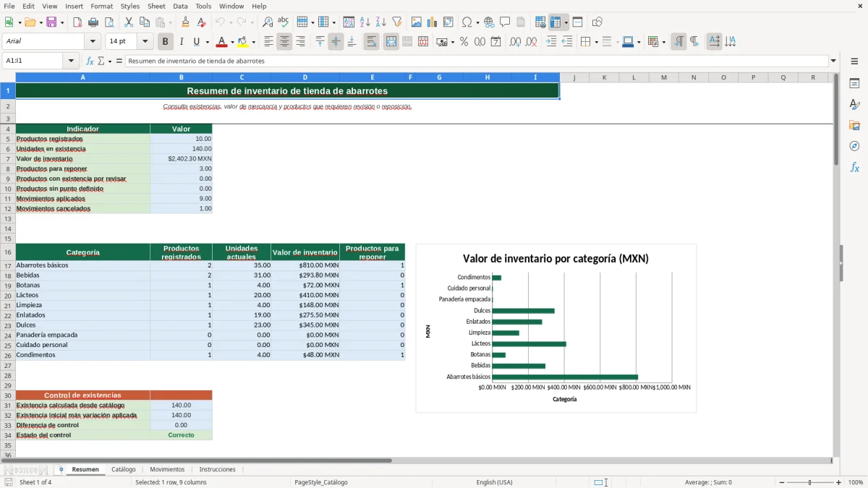Click the Insert Chart icon
The height and width of the screenshot is (488, 868).
click(x=433, y=22)
